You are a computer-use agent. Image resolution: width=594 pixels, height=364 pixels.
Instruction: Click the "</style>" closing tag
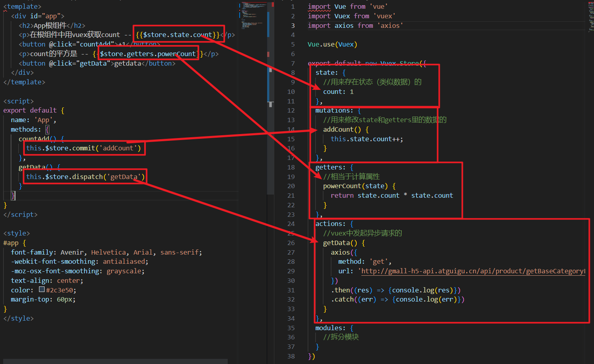pos(19,318)
